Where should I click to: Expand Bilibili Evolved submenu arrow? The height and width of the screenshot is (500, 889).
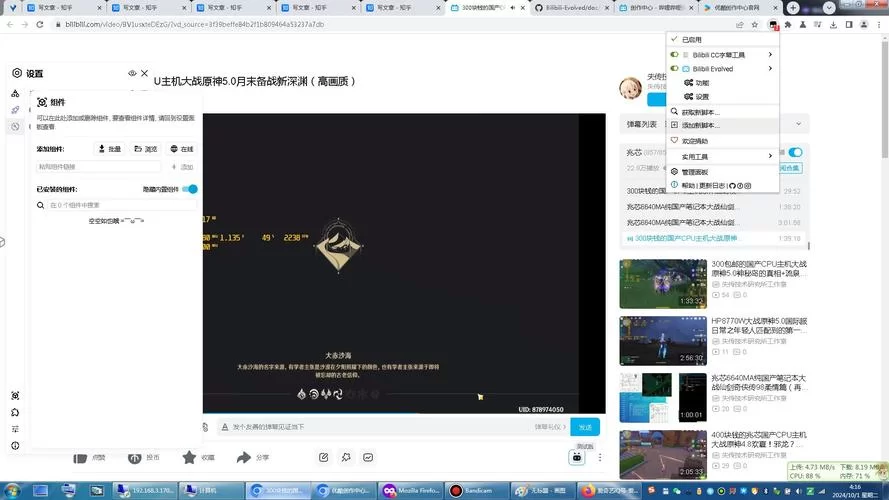click(x=770, y=68)
